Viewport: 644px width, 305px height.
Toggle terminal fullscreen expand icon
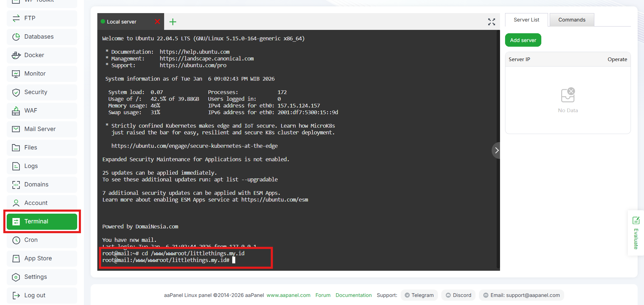pyautogui.click(x=492, y=22)
